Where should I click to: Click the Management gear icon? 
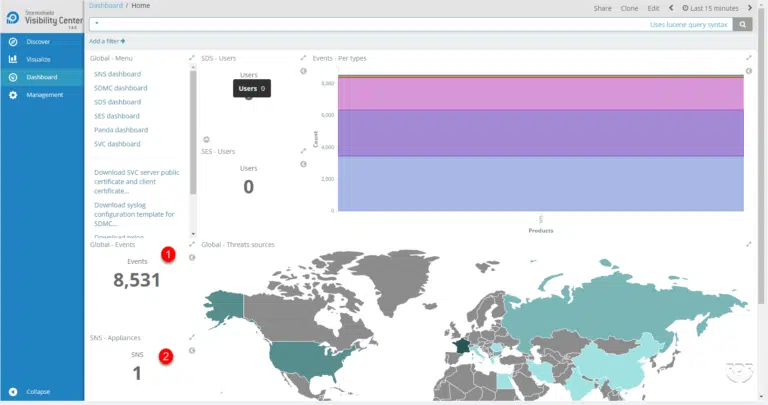click(x=13, y=95)
